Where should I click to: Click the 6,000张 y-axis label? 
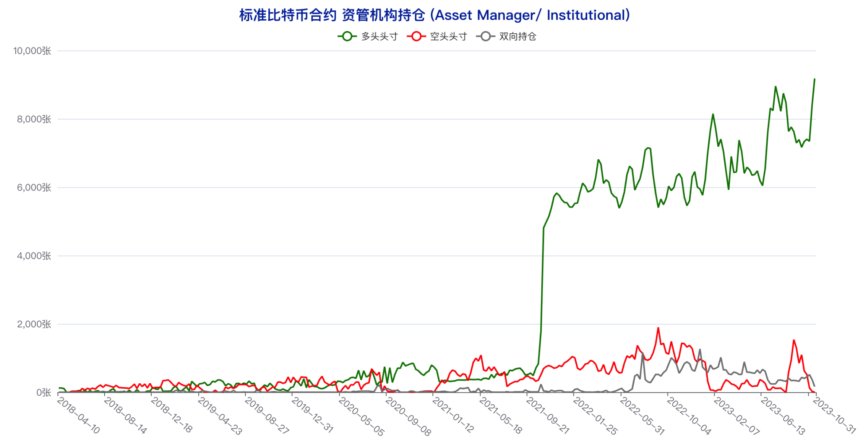click(34, 187)
